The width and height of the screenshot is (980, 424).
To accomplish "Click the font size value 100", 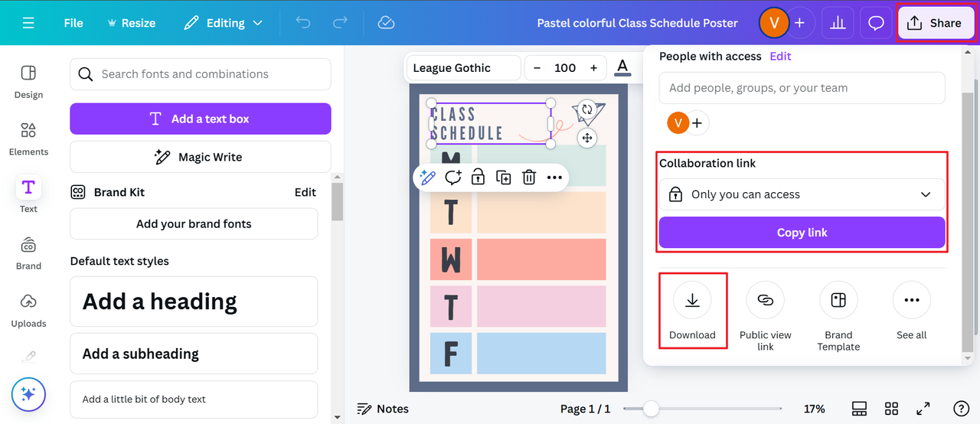I will pyautogui.click(x=565, y=68).
